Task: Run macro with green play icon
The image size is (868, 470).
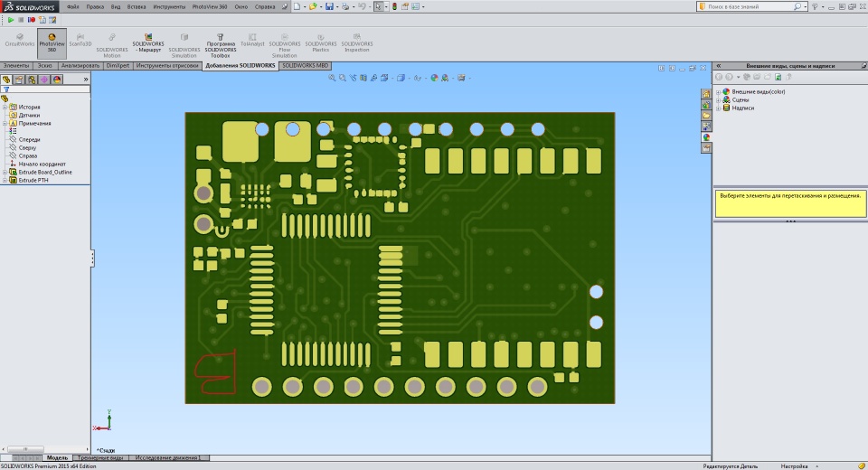Action: click(11, 20)
